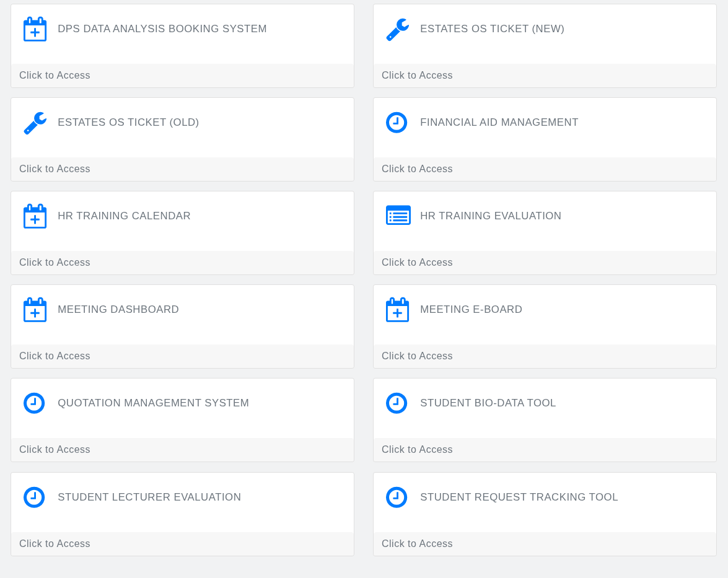Click the Student Lecturer Evaluation clock icon

click(34, 497)
